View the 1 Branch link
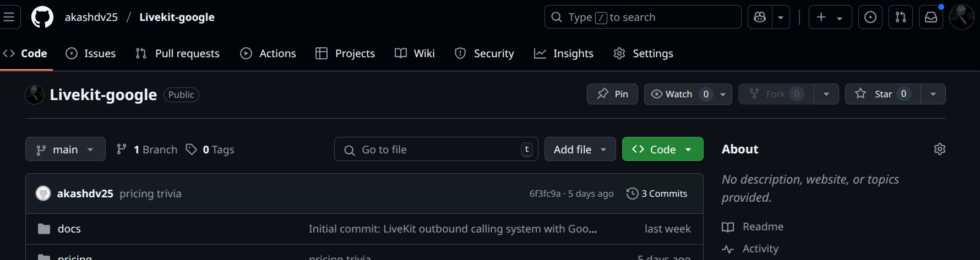Viewport: 980px width, 260px height. point(147,150)
